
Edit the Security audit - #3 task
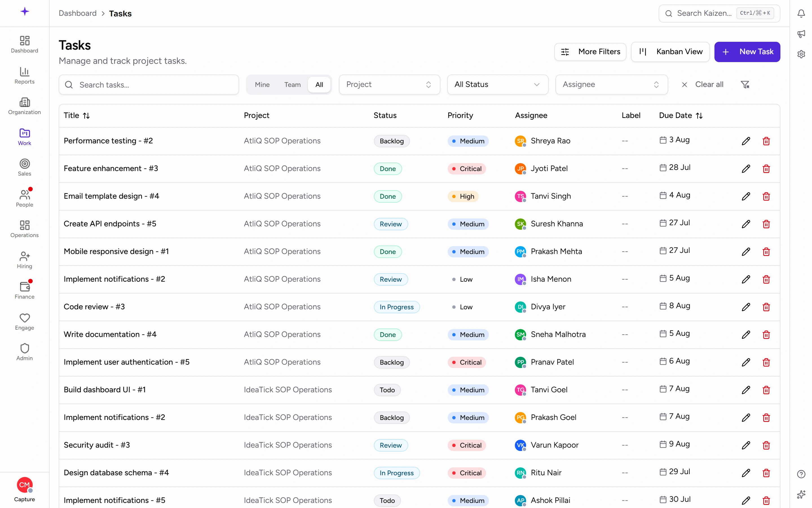746,445
